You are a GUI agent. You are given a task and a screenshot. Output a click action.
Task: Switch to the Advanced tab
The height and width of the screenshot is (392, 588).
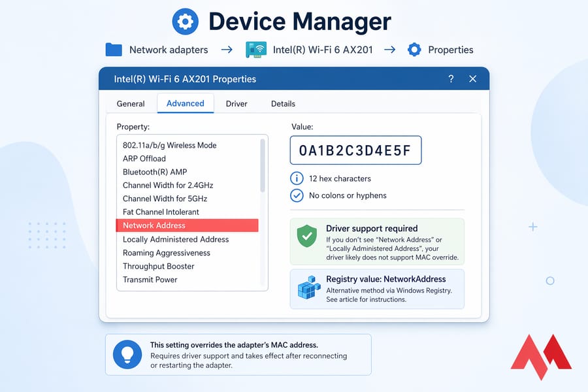point(186,103)
